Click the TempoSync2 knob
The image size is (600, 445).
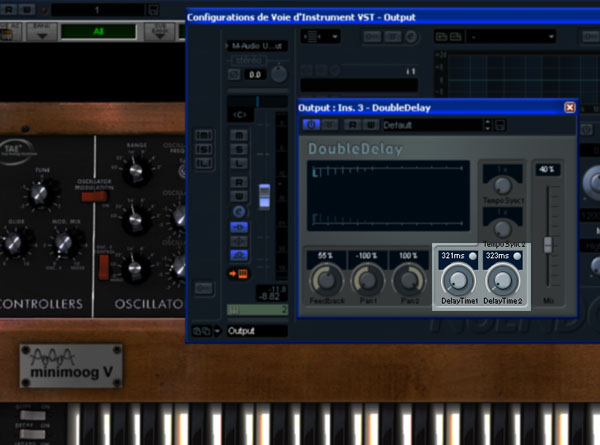click(502, 229)
